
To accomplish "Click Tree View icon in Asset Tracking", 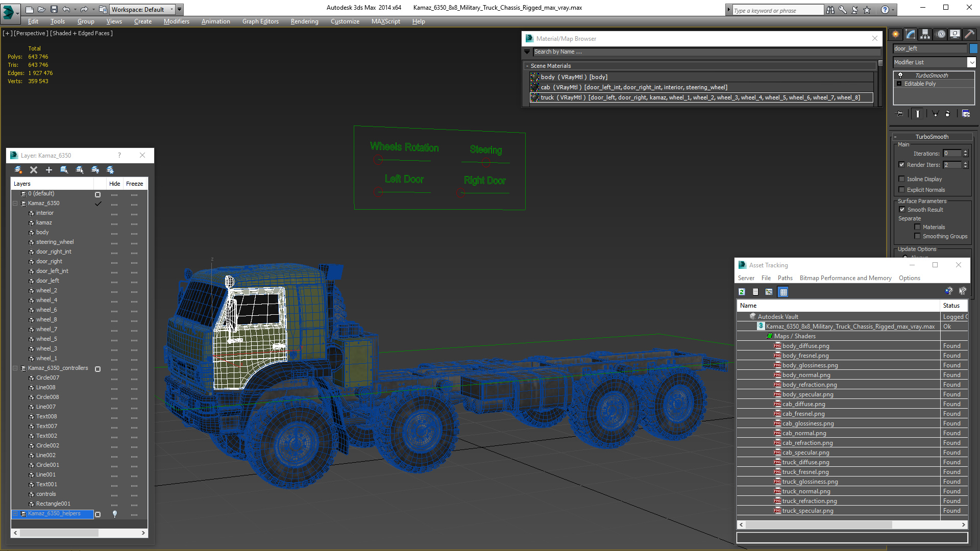I will pos(769,292).
